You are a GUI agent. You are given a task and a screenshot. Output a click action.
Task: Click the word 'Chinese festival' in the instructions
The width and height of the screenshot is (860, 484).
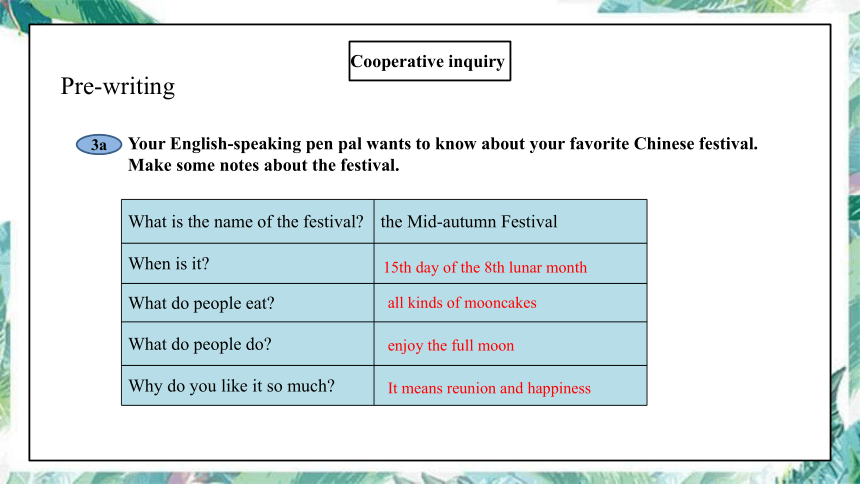(x=695, y=144)
